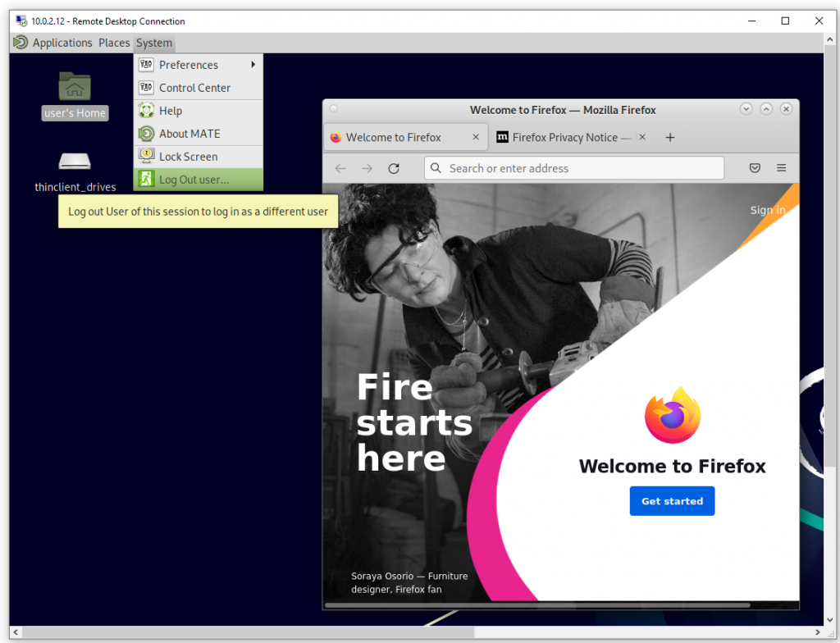Click the Firefox favicon on the first tab
This screenshot has height=643, width=840.
point(336,138)
